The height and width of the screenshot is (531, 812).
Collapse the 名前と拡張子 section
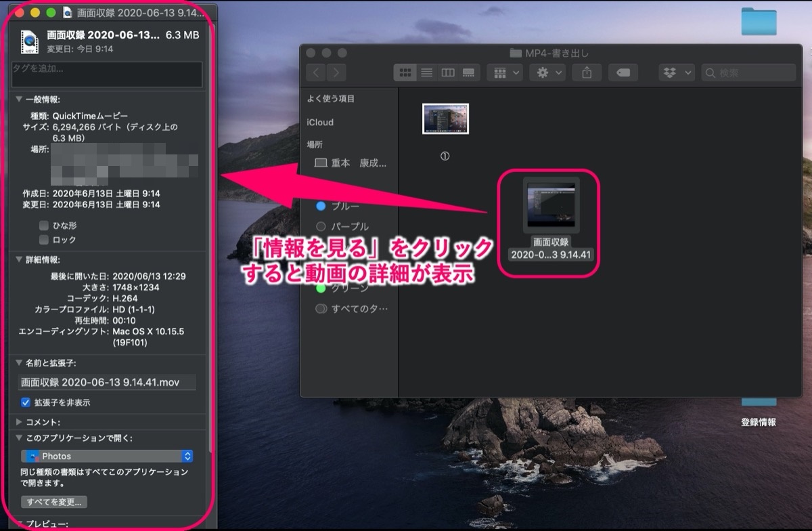19,363
